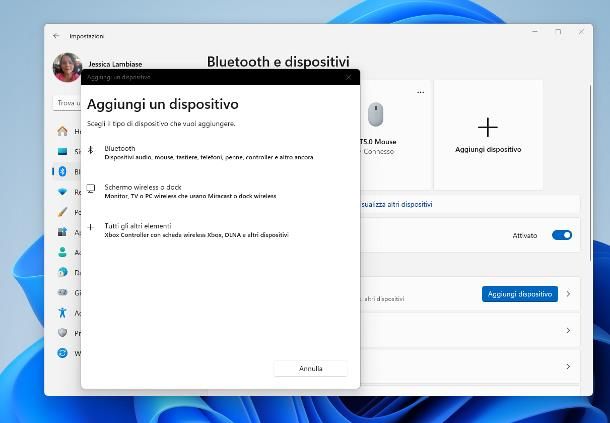Click the settings window vertical scrollbar

pyautogui.click(x=591, y=173)
